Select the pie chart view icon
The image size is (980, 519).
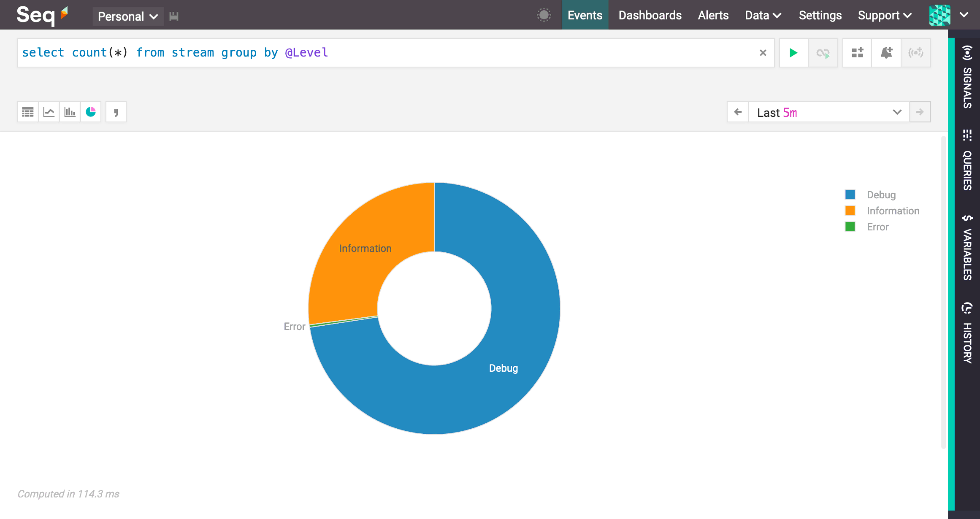(x=91, y=112)
